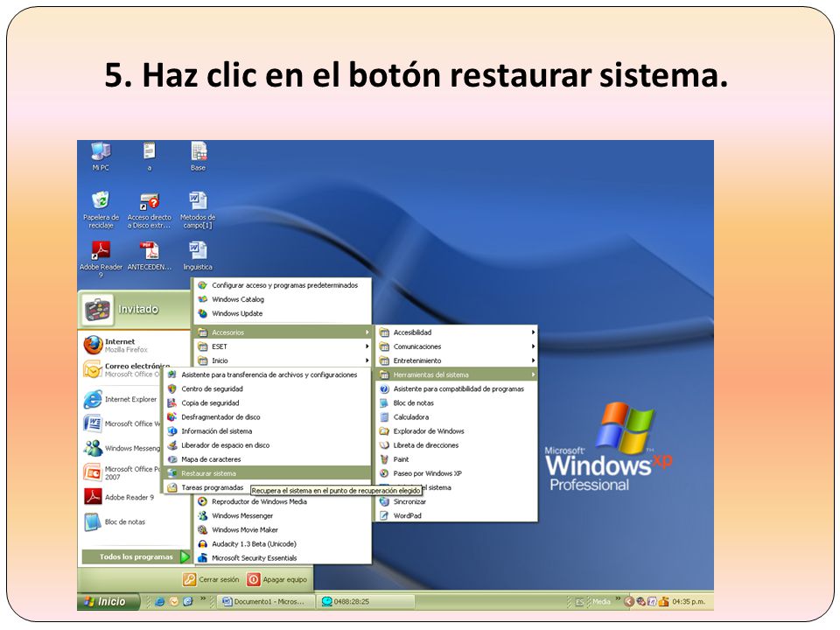Switch to the Documento1 taskbar button
Image resolution: width=840 pixels, height=630 pixels.
pos(266,602)
